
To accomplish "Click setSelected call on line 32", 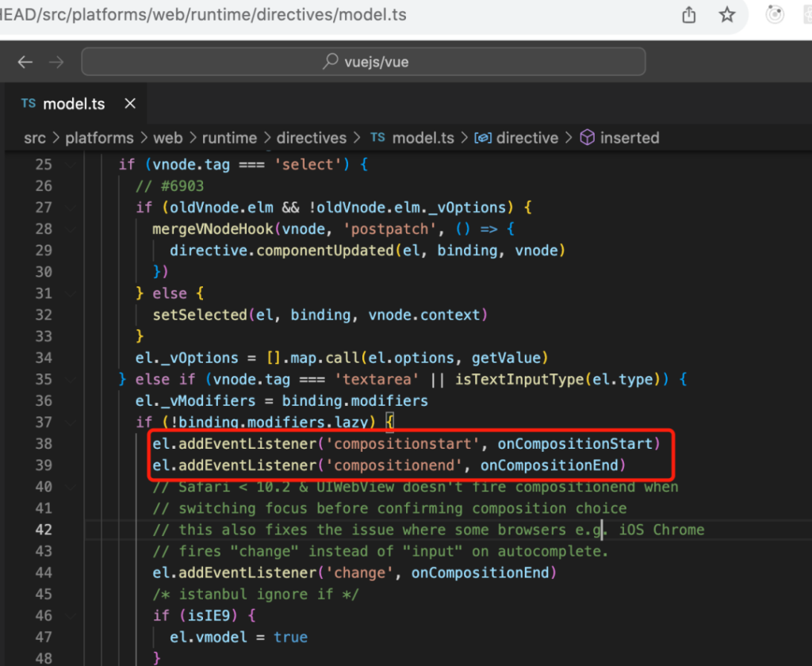I will click(200, 315).
